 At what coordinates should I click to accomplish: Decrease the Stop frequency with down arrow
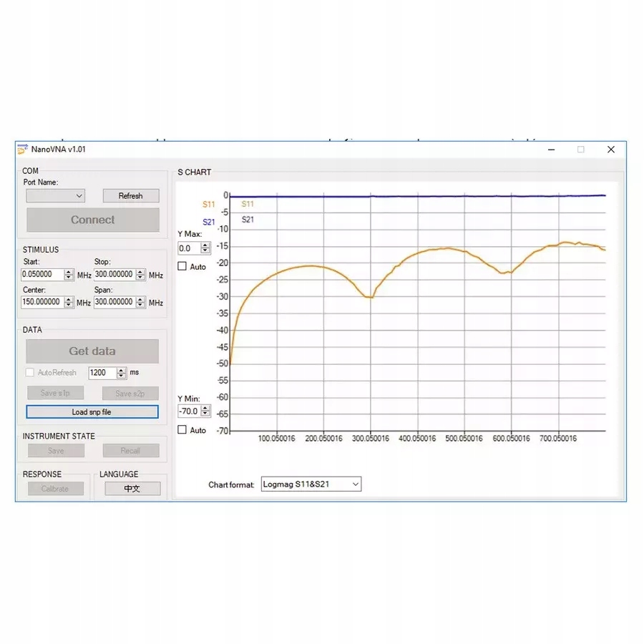[140, 277]
